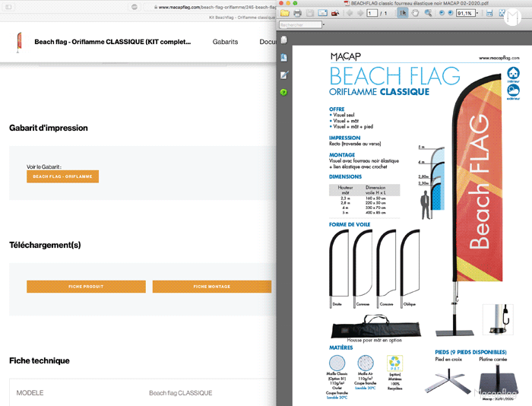Open the Gabarits navigation tab
Viewport: 532px width, 406px height.
pyautogui.click(x=225, y=42)
